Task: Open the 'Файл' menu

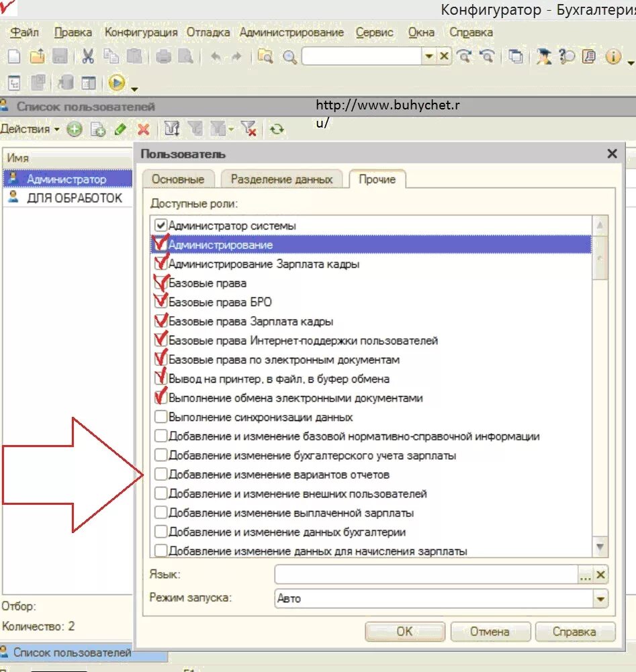Action: click(24, 32)
